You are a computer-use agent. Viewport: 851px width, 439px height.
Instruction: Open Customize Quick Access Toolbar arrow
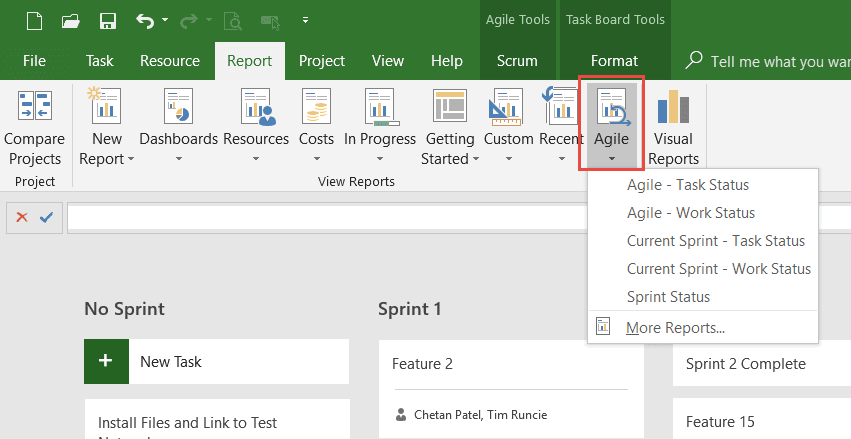(x=306, y=21)
